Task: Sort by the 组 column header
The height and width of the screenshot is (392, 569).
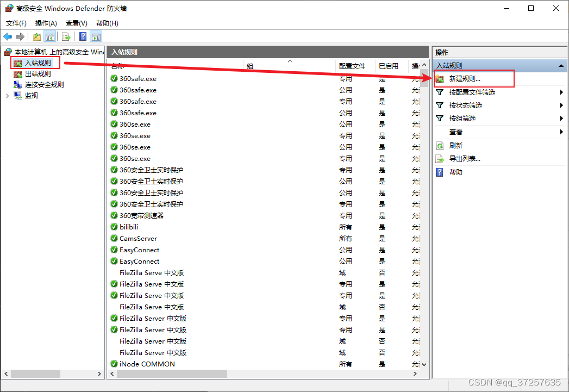Action: [x=289, y=66]
